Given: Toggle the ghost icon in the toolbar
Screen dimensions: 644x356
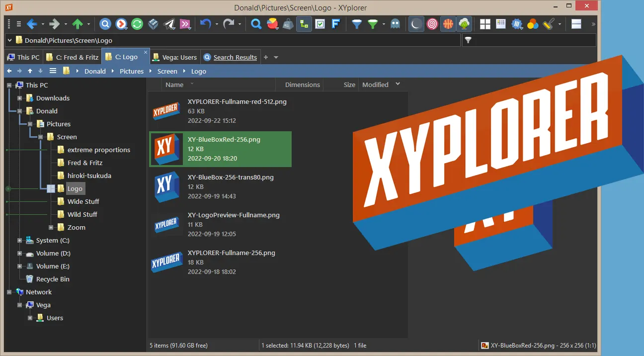Looking at the screenshot, I should click(x=396, y=24).
